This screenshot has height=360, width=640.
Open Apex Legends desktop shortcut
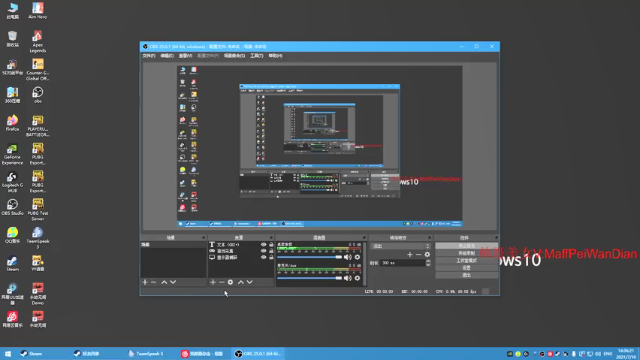point(38,41)
